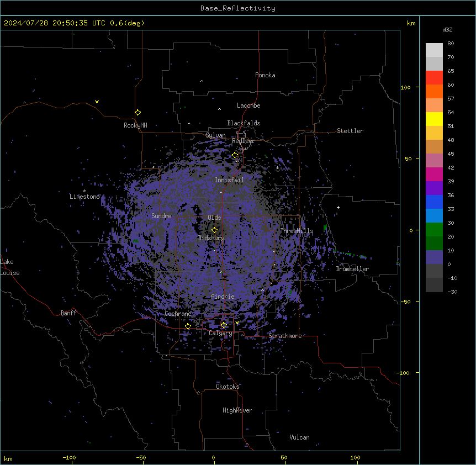476x465 pixels.
Task: Select the yellow V marker northwest of RockyMH
Action: (x=97, y=102)
